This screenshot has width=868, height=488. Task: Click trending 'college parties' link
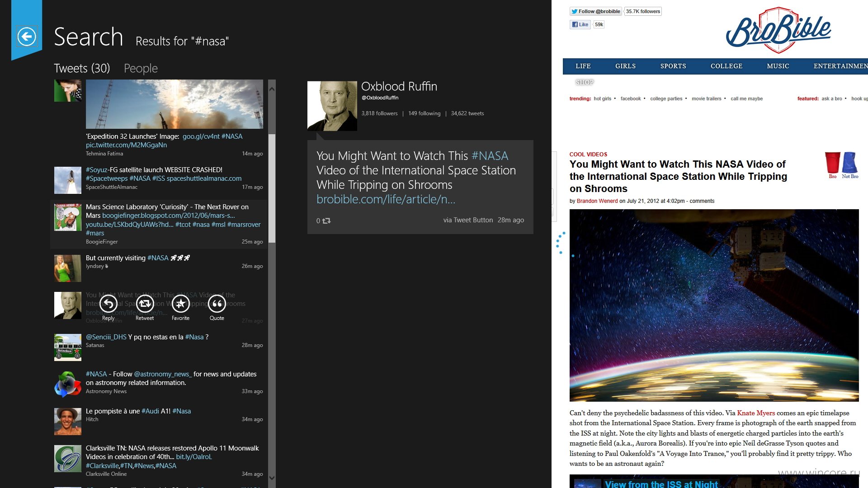pos(666,99)
